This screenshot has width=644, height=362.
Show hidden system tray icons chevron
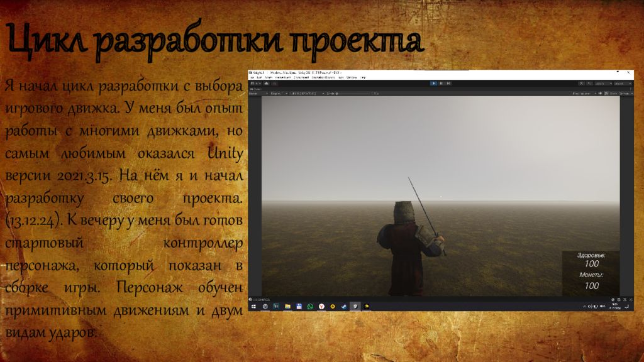pos(584,307)
